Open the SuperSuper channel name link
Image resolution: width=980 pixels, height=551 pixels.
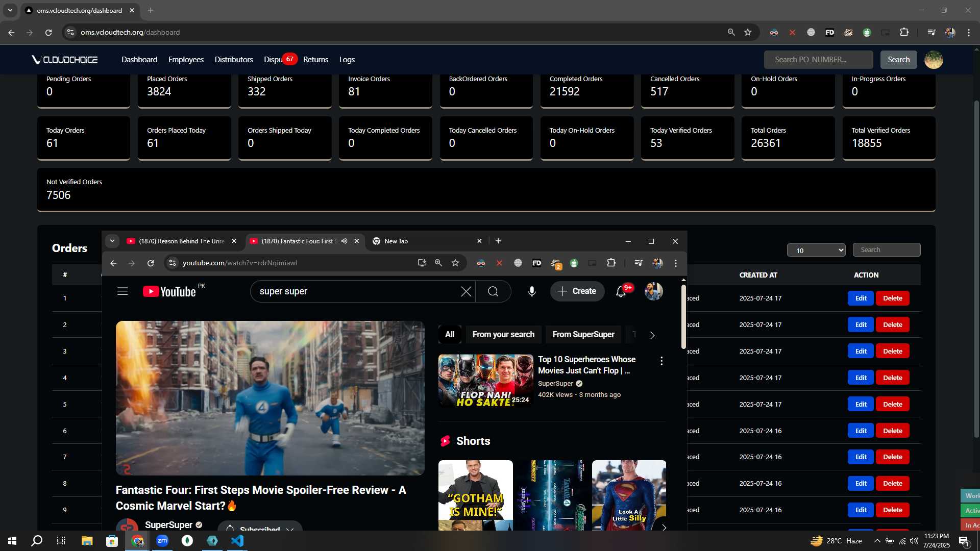(x=168, y=525)
